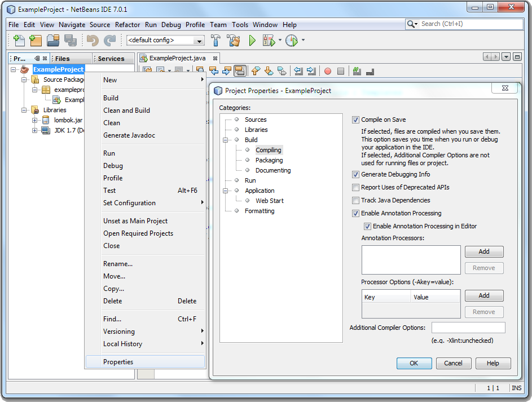Create a new file

click(18, 40)
